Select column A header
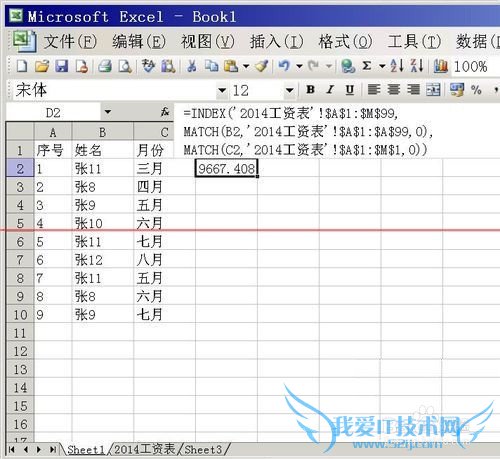The height and width of the screenshot is (459, 500). pos(53,133)
